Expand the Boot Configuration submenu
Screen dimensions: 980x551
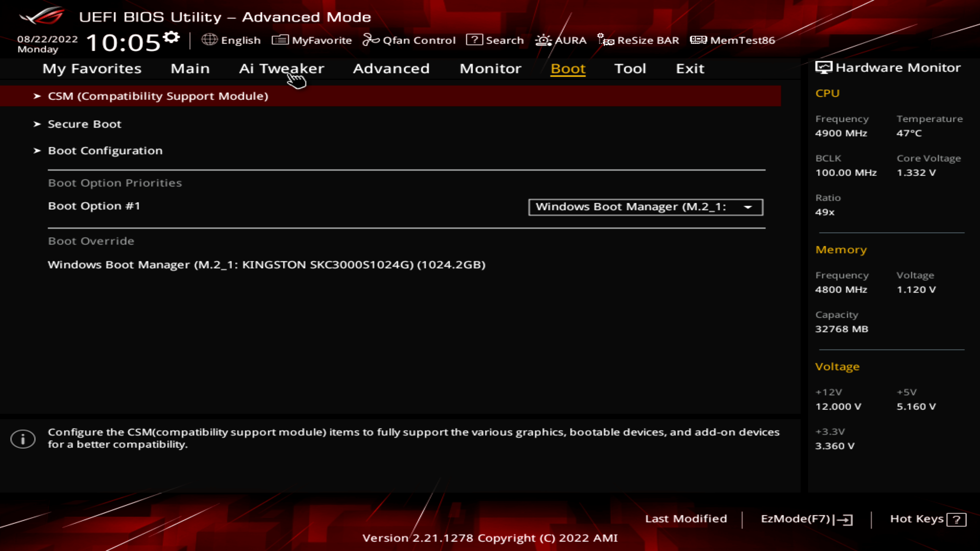[x=105, y=151]
